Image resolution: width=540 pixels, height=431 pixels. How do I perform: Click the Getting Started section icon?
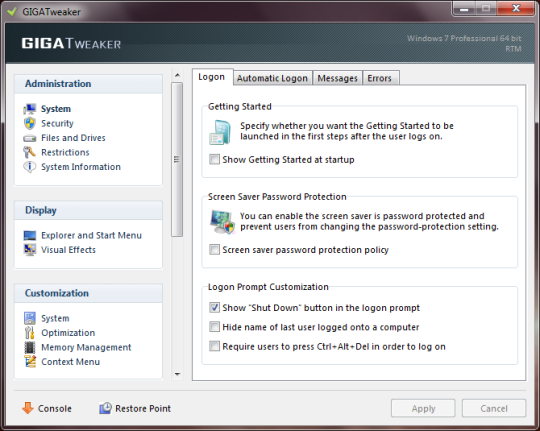click(220, 132)
